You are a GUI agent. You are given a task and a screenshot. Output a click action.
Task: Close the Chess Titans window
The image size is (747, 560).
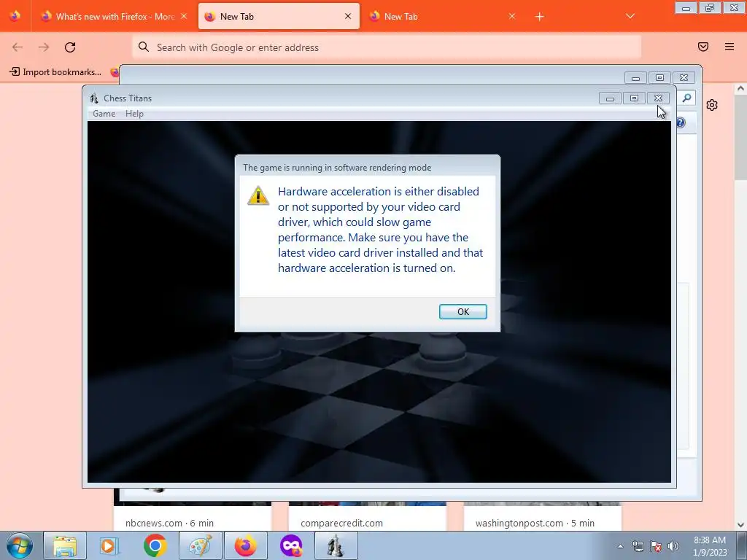tap(658, 98)
